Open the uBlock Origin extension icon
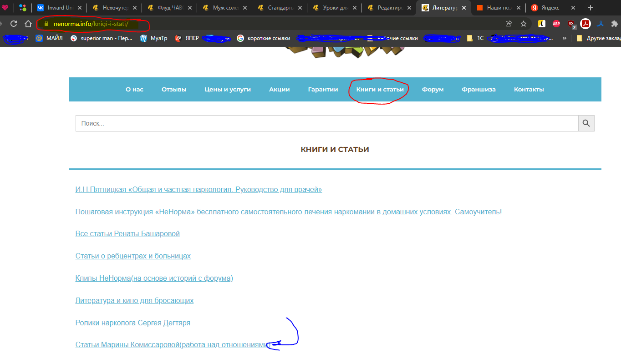 tap(571, 24)
